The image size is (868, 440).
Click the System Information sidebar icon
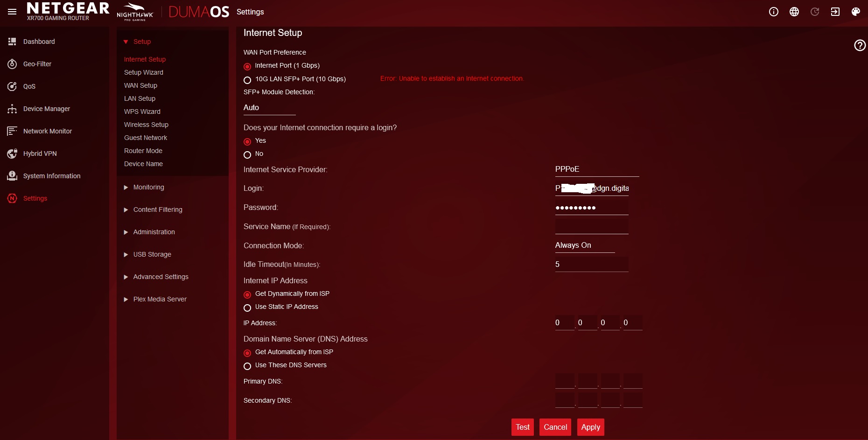click(x=12, y=176)
